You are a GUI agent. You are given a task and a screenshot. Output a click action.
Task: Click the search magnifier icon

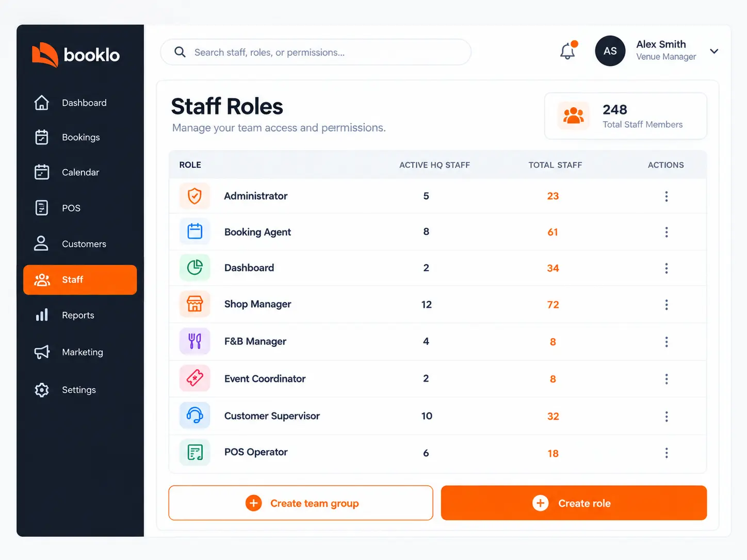(180, 52)
